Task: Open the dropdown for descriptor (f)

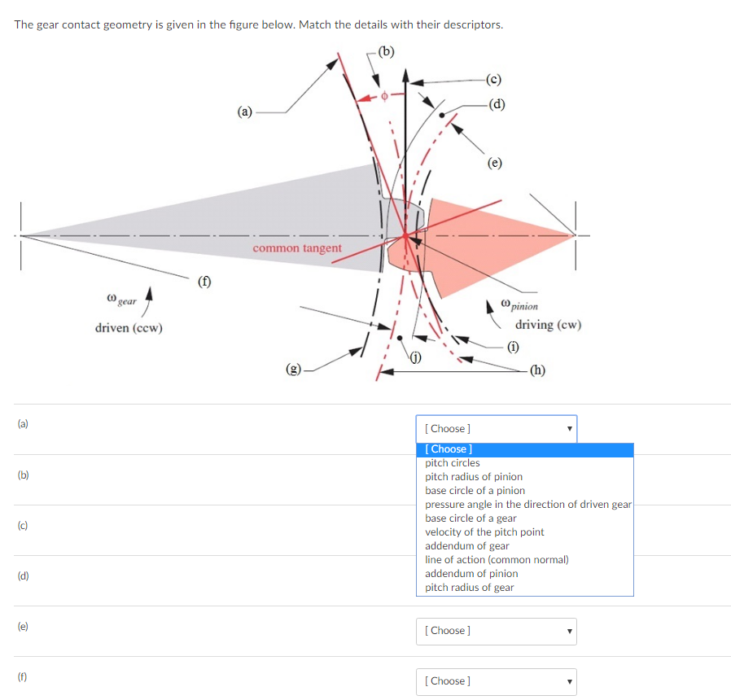Action: tap(496, 681)
